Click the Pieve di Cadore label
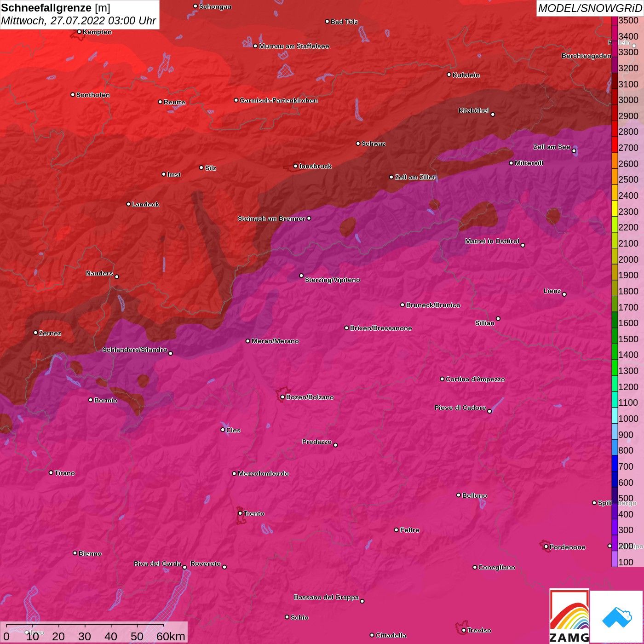Screen dimensions: 644x644 click(460, 408)
